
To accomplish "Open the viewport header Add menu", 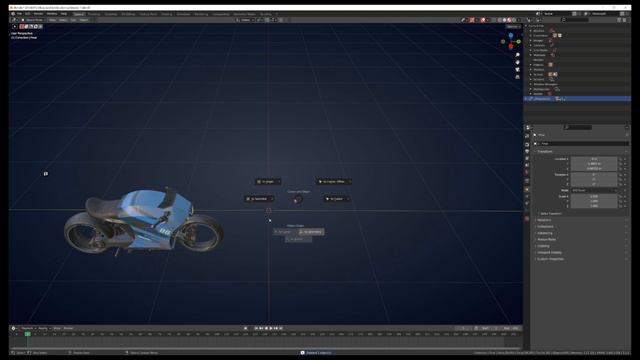I will 73,20.
